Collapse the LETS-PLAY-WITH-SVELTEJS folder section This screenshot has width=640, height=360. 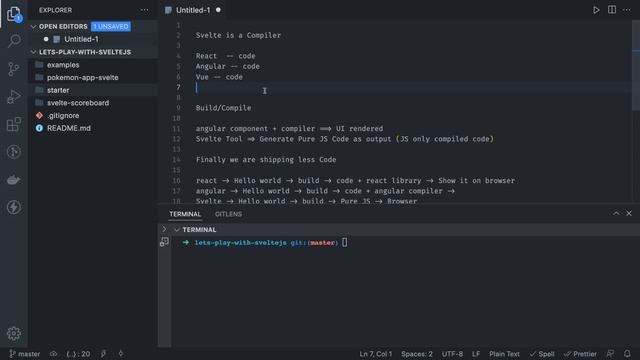33,52
